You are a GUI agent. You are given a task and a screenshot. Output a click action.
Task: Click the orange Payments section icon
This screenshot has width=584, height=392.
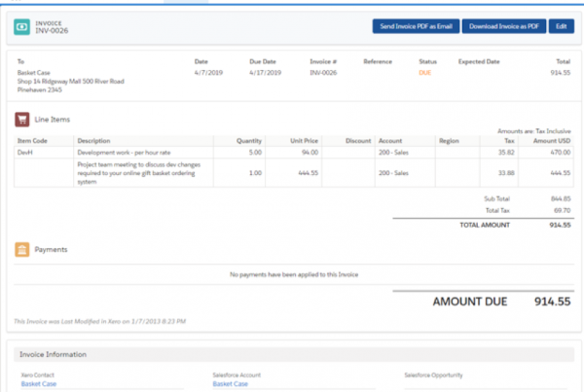tap(21, 250)
